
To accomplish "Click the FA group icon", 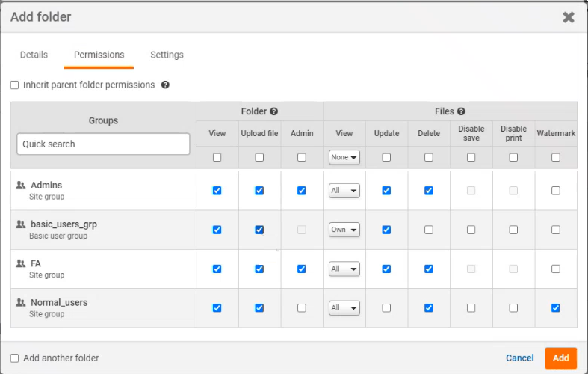I will click(x=21, y=263).
